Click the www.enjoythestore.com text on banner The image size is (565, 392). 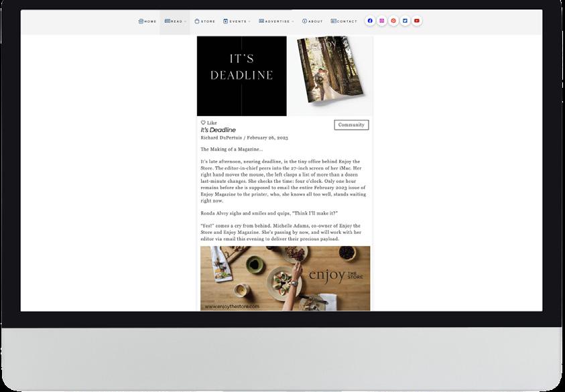point(232,307)
